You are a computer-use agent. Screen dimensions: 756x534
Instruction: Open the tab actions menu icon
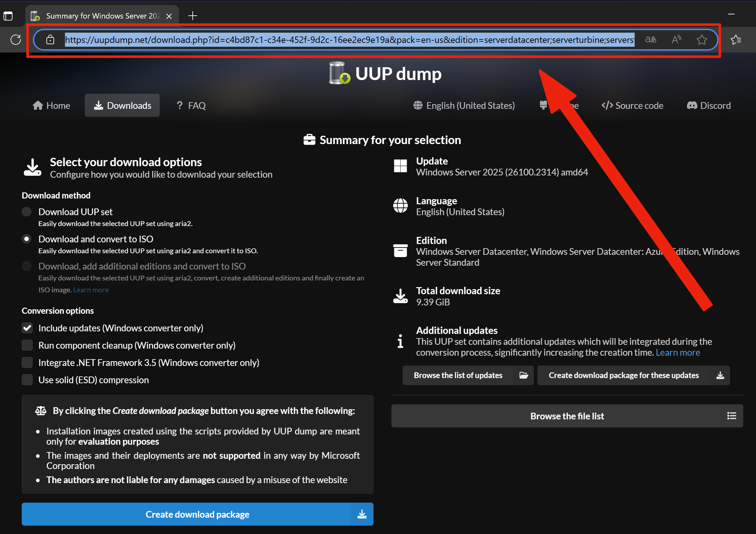click(x=8, y=16)
